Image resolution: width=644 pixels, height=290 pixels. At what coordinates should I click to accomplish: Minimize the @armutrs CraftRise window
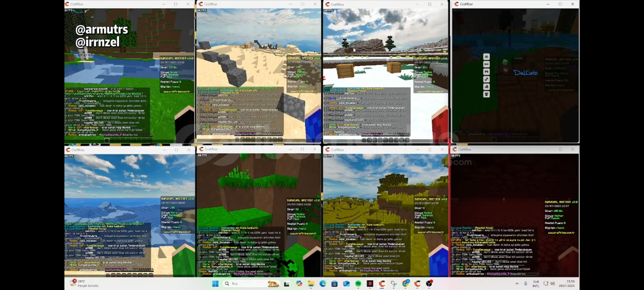click(x=164, y=4)
